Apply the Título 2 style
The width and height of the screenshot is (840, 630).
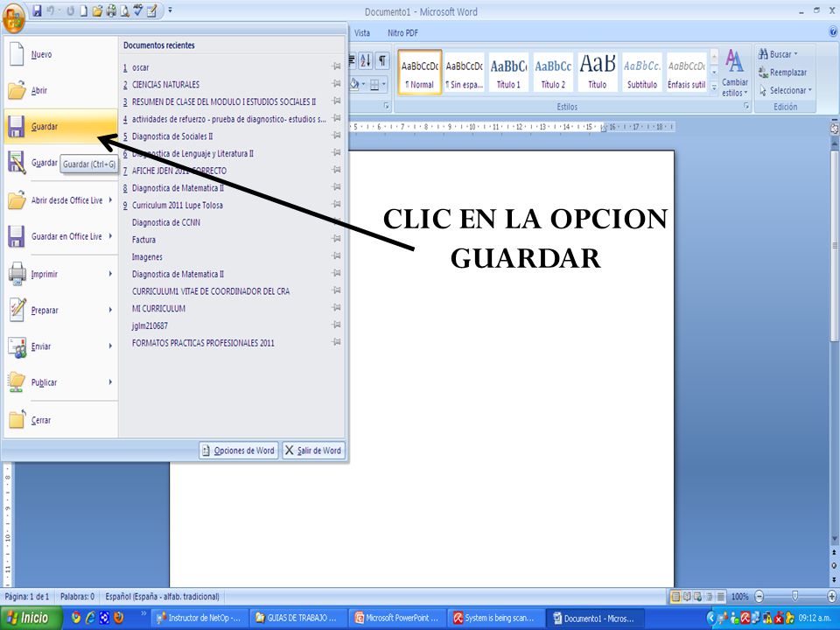click(553, 73)
